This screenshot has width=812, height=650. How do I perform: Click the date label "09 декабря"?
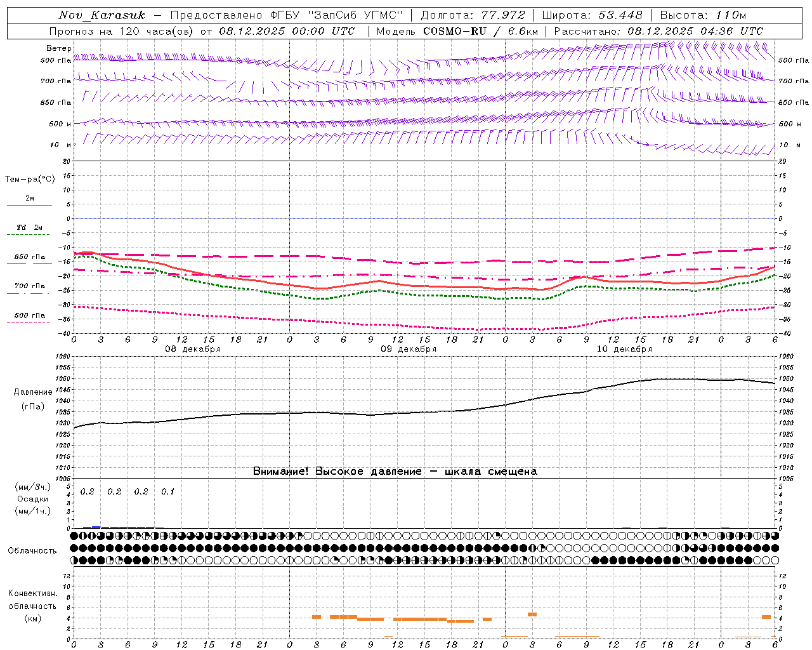point(409,349)
